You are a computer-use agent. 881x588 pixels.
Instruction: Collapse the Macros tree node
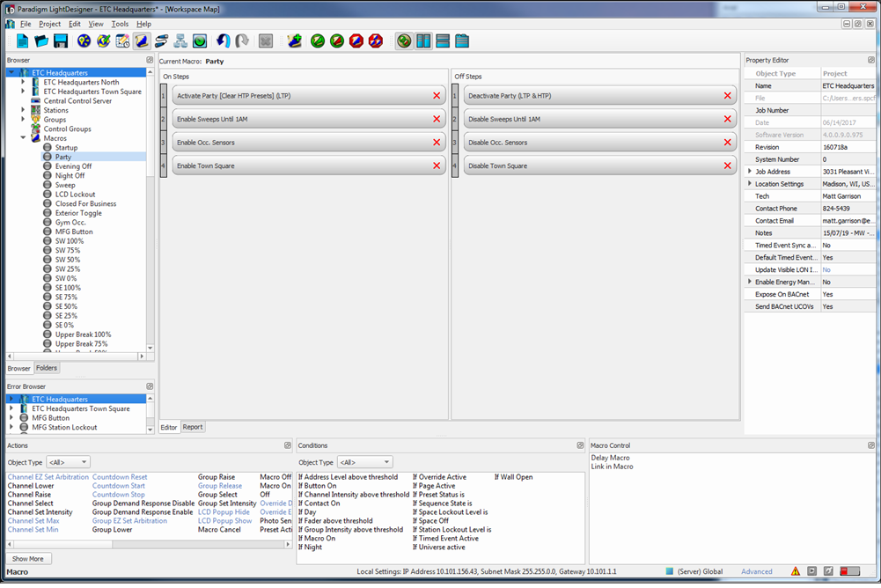pyautogui.click(x=24, y=138)
